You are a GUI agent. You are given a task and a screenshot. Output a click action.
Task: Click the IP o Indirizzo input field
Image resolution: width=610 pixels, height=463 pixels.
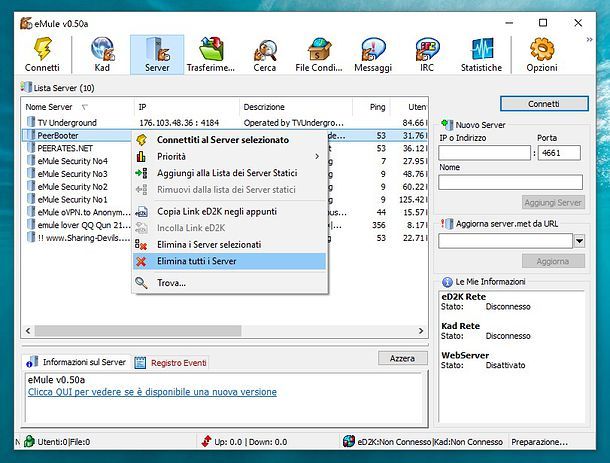[484, 153]
